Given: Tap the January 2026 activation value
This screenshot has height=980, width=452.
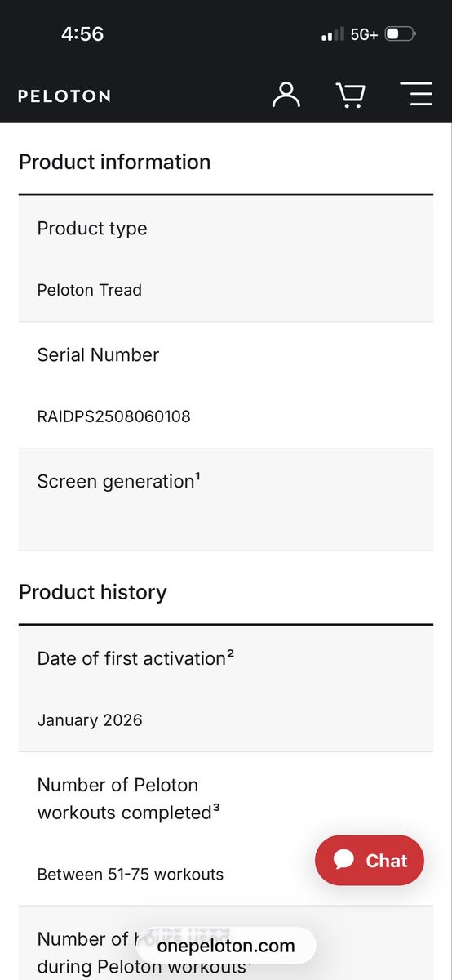Looking at the screenshot, I should tap(90, 720).
